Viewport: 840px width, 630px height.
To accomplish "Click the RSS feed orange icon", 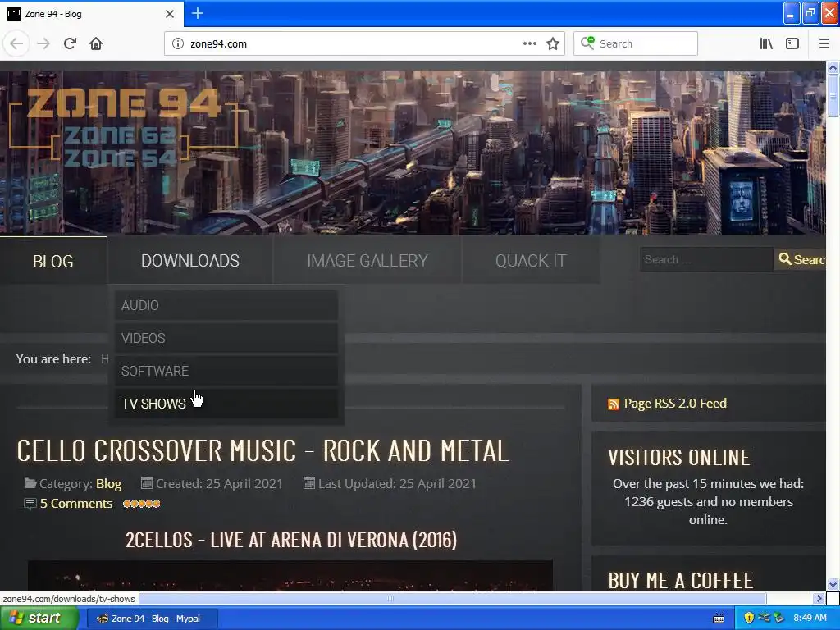I will pyautogui.click(x=614, y=404).
